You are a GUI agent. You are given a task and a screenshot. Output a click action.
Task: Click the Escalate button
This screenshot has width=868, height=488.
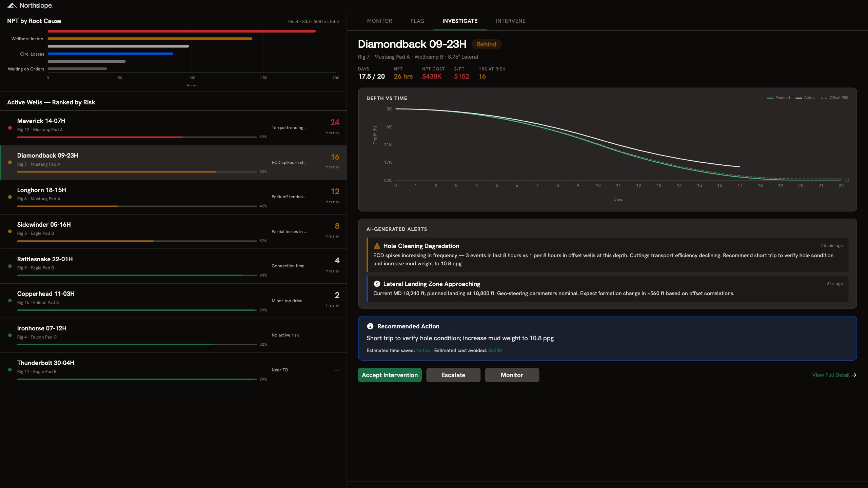[x=453, y=375]
